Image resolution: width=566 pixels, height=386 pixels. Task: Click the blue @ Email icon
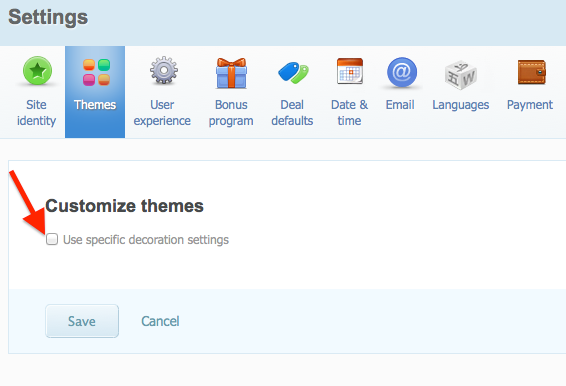[402, 72]
